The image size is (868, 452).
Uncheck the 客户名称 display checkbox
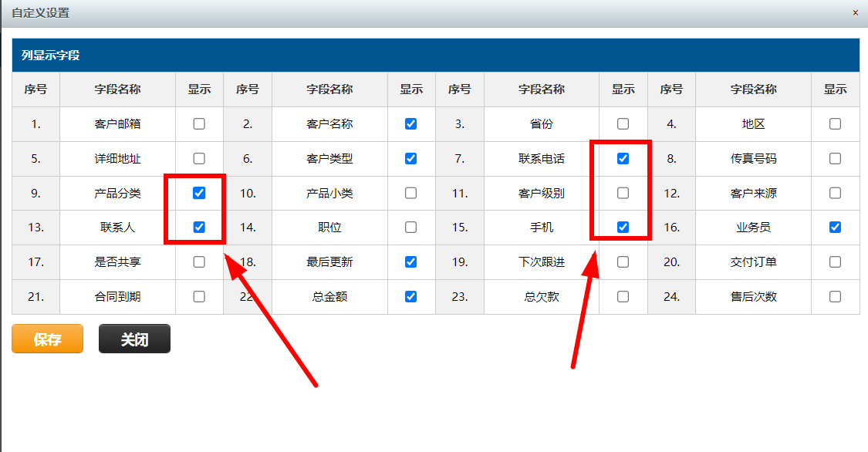pos(410,124)
